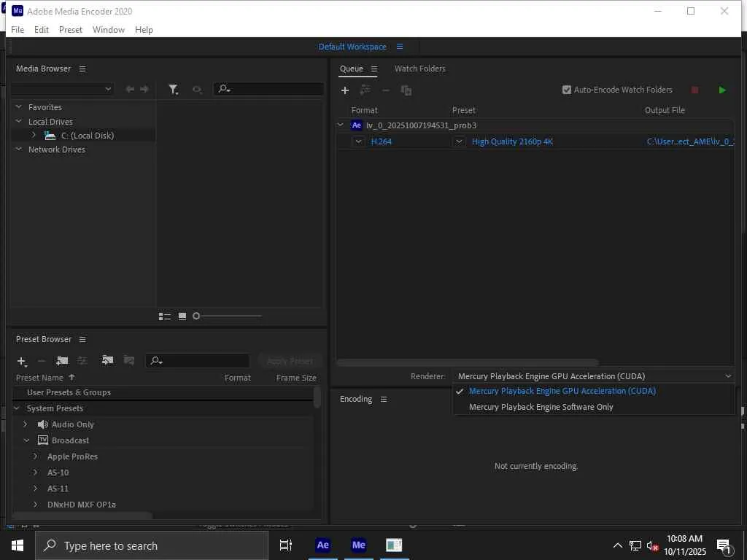This screenshot has width=747, height=560.
Task: Import presets icon in Preset Browser
Action: pyautogui.click(x=108, y=360)
